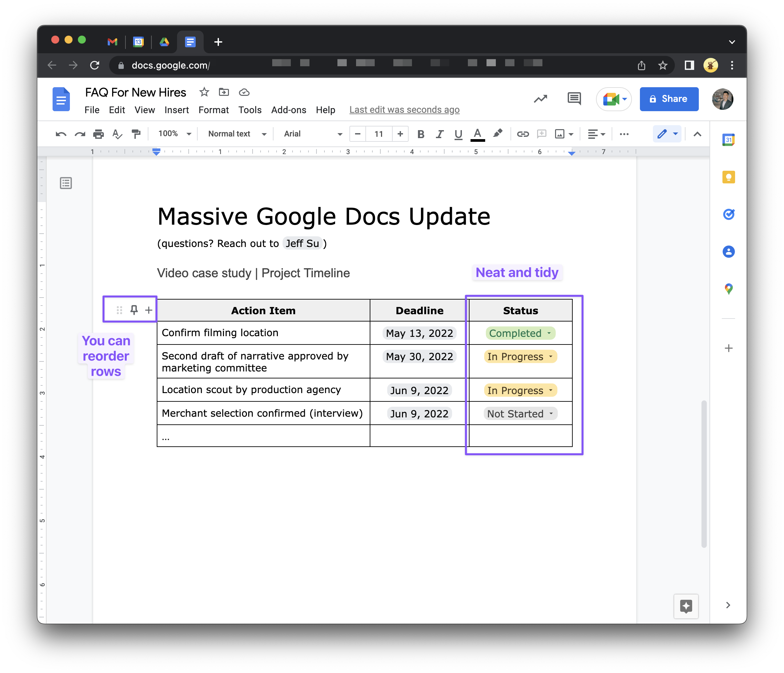Open the highlight color marker
This screenshot has width=784, height=673.
(x=498, y=133)
